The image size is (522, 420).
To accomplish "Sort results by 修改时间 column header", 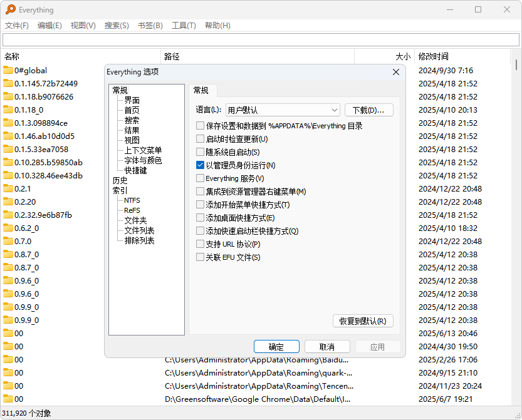I will [x=462, y=56].
